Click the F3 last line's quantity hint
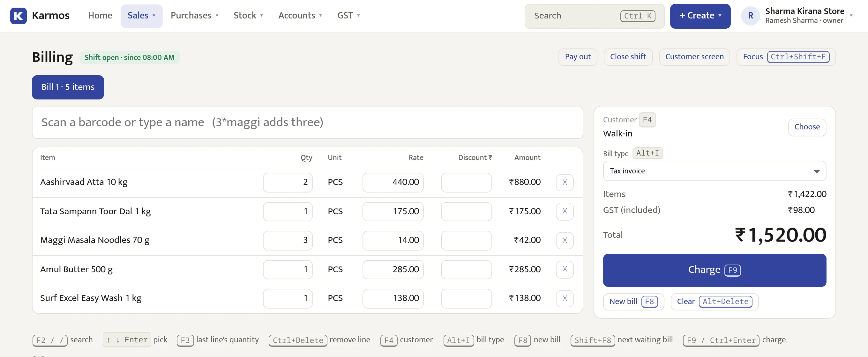 click(x=218, y=340)
